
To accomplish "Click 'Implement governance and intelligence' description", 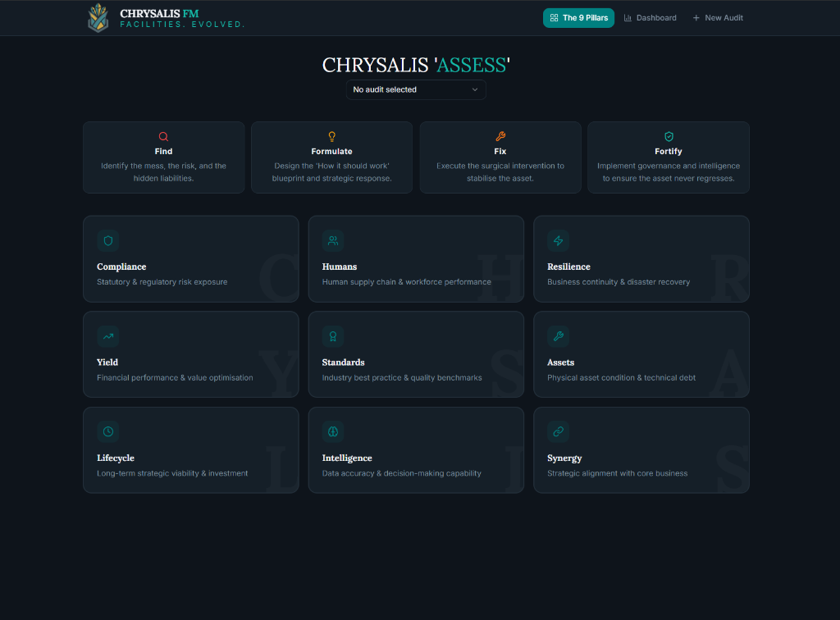I will (x=669, y=172).
